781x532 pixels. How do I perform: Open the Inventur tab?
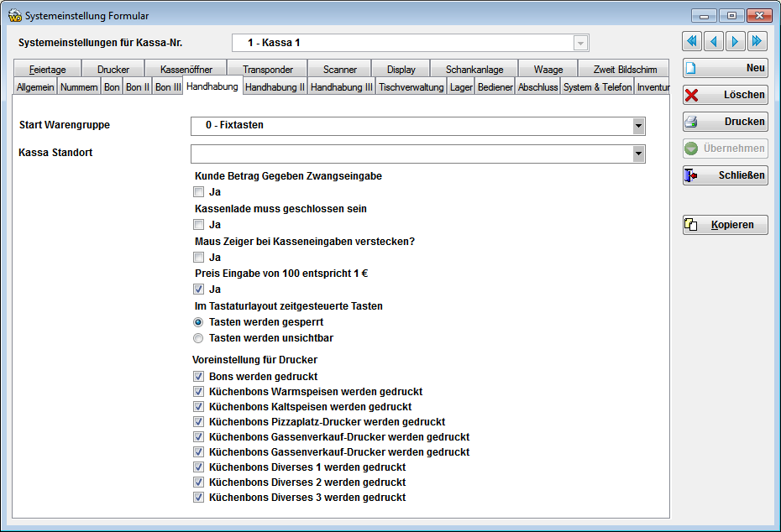point(653,87)
